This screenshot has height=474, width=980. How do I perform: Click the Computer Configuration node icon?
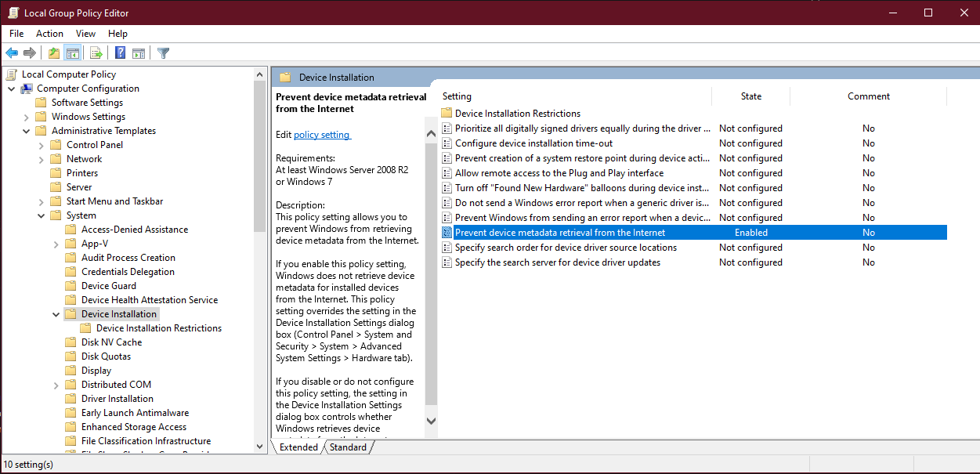27,89
